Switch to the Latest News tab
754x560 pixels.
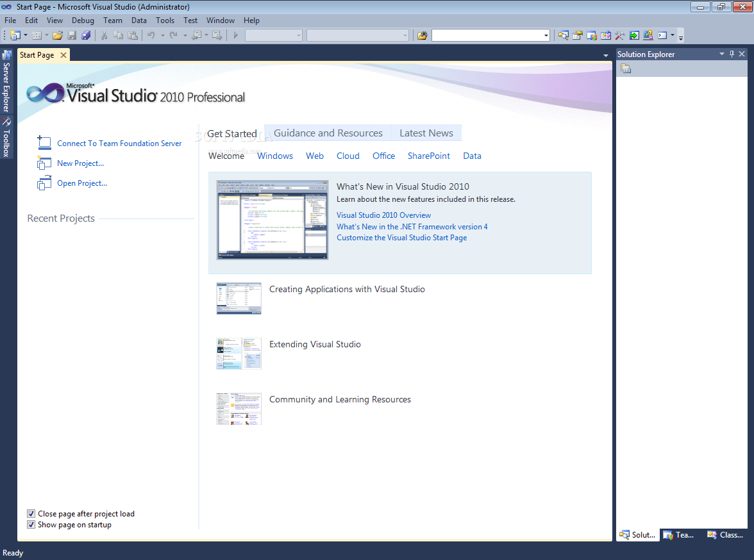(x=426, y=133)
